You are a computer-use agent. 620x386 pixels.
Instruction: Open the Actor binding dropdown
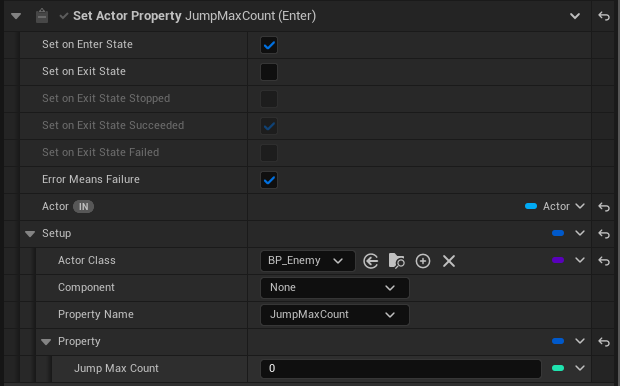580,206
